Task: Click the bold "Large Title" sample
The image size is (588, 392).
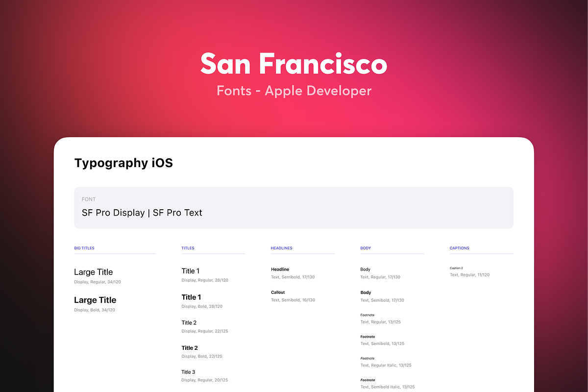Action: [95, 300]
